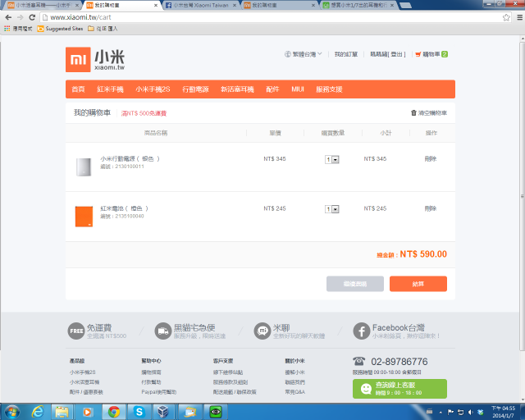The image size is (525, 420).
Task: Switch to the 小米台灣 Xiaomi Taiwan Facebook tab
Action: tap(200, 5)
